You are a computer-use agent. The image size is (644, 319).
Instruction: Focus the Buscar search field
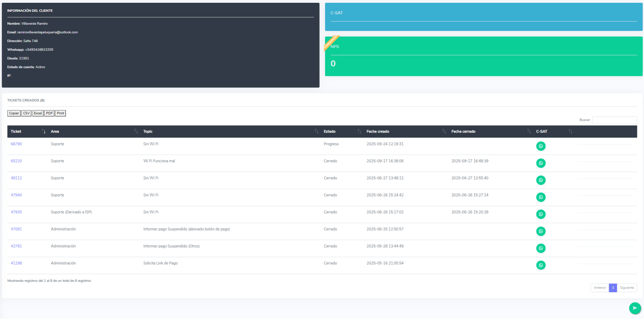[614, 120]
